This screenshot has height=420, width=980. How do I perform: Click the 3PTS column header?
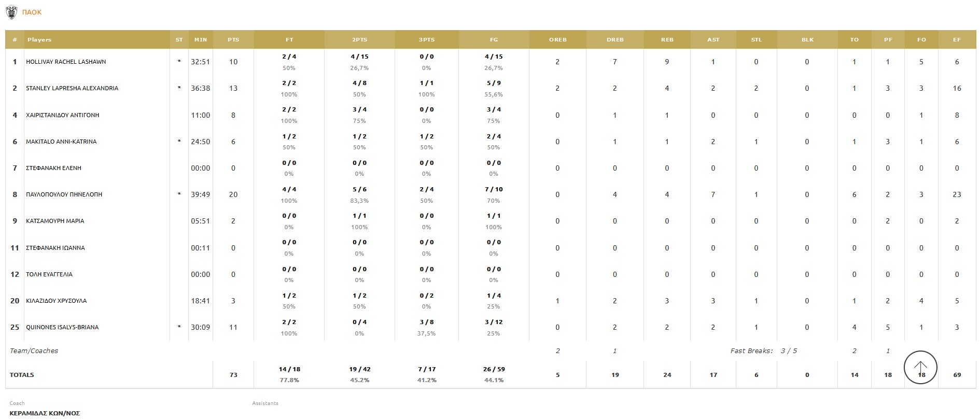tap(426, 40)
